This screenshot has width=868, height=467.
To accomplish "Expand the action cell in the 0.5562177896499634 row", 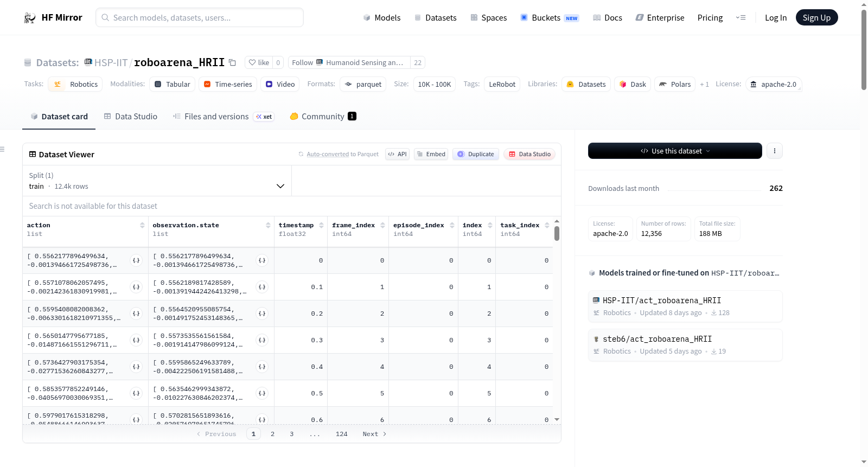I will point(136,260).
